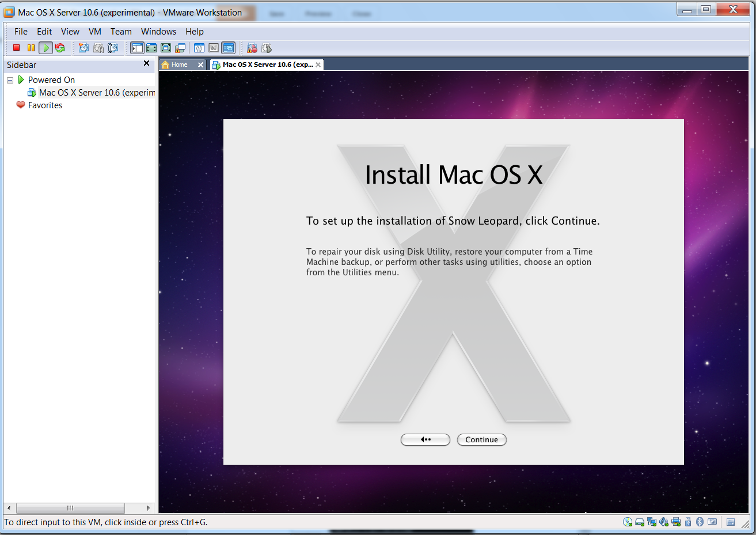This screenshot has width=756, height=535.
Task: Click the replay toolbar icon beside record
Action: point(267,48)
